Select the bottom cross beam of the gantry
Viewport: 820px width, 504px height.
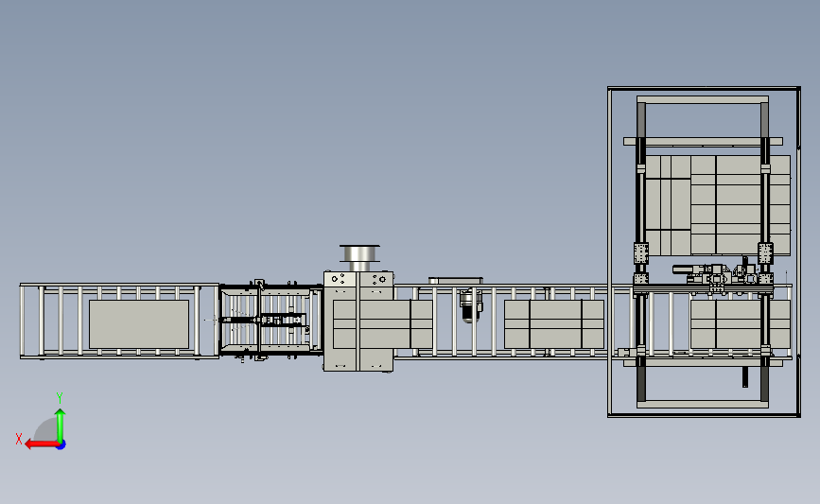[703, 404]
